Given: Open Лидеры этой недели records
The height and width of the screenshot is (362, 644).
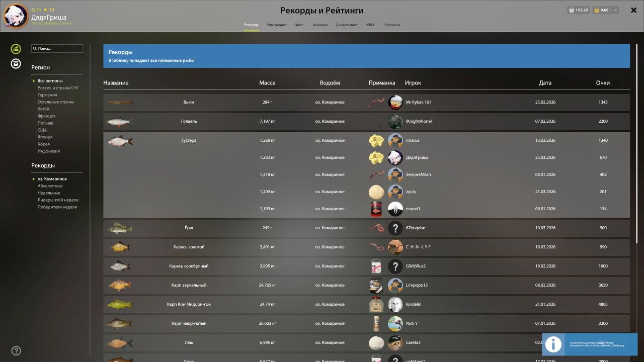Looking at the screenshot, I should coord(58,200).
